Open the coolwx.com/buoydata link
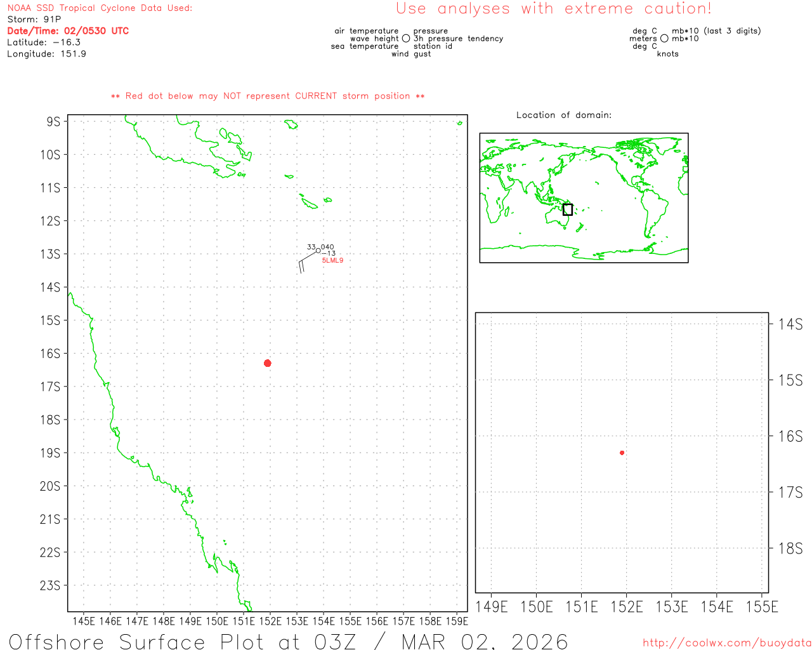The height and width of the screenshot is (650, 812). pyautogui.click(x=726, y=643)
